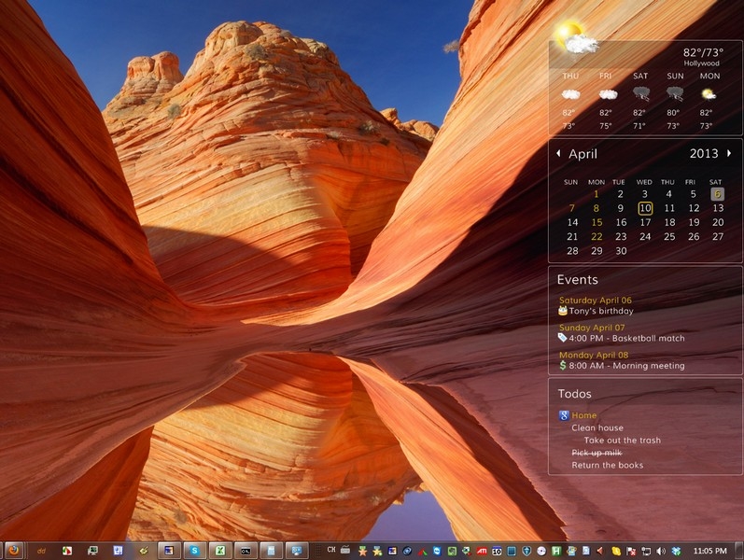Click the red-X flag action center icon

click(631, 551)
